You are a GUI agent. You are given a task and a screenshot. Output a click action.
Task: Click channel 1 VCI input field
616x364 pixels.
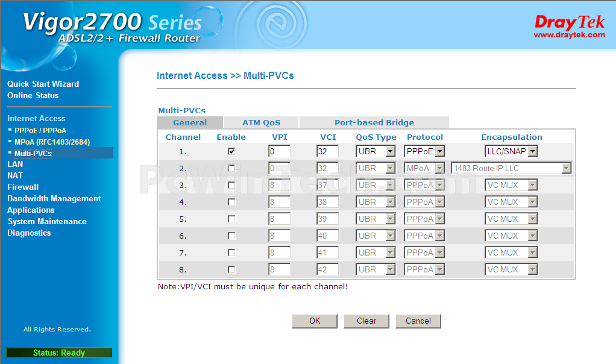coord(328,151)
